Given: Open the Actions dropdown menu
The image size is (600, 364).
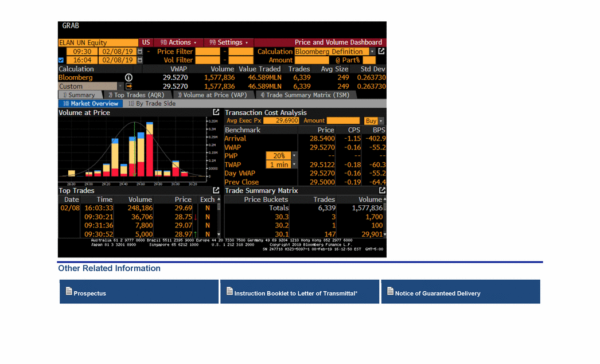Looking at the screenshot, I should click(178, 42).
